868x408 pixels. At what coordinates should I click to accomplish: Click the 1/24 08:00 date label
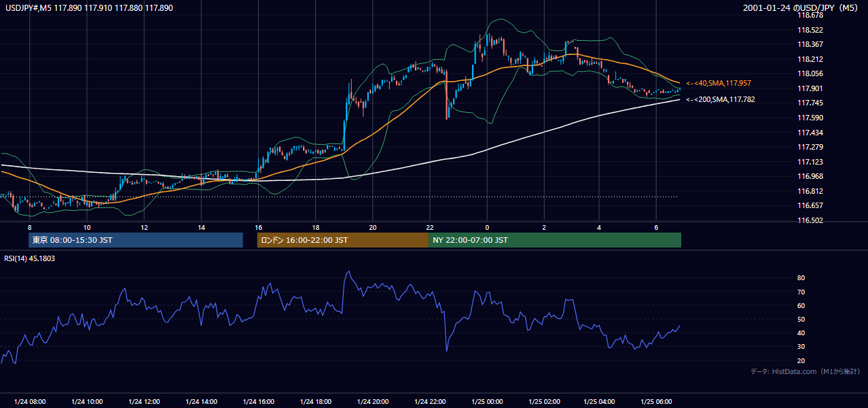point(29,402)
